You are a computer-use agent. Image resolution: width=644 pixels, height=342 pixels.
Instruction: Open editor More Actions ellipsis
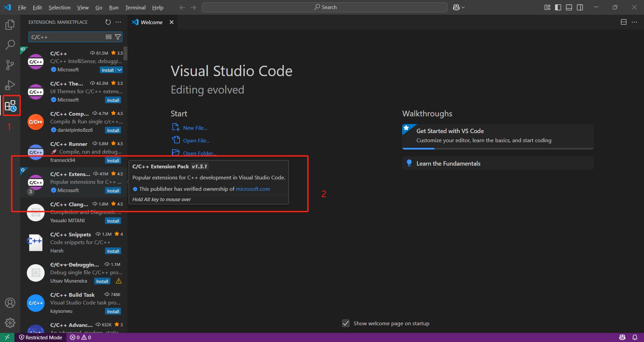point(634,22)
